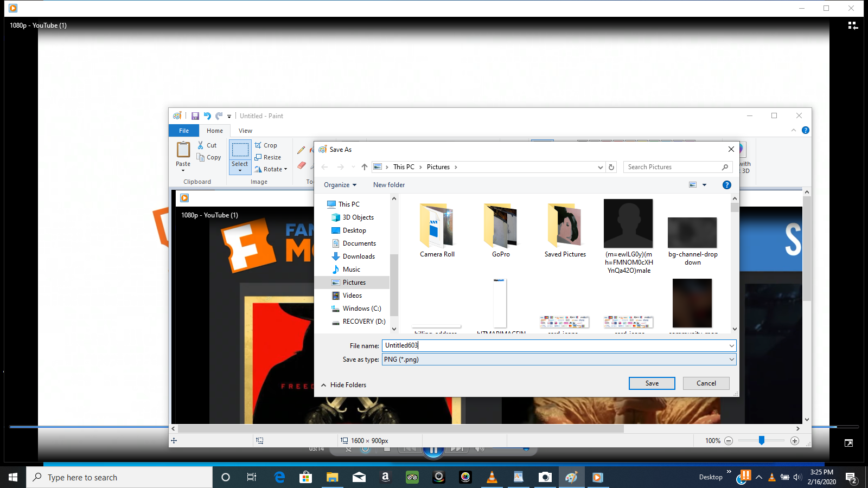Screen dimensions: 868x488
Task: Click the Save button
Action: click(652, 383)
